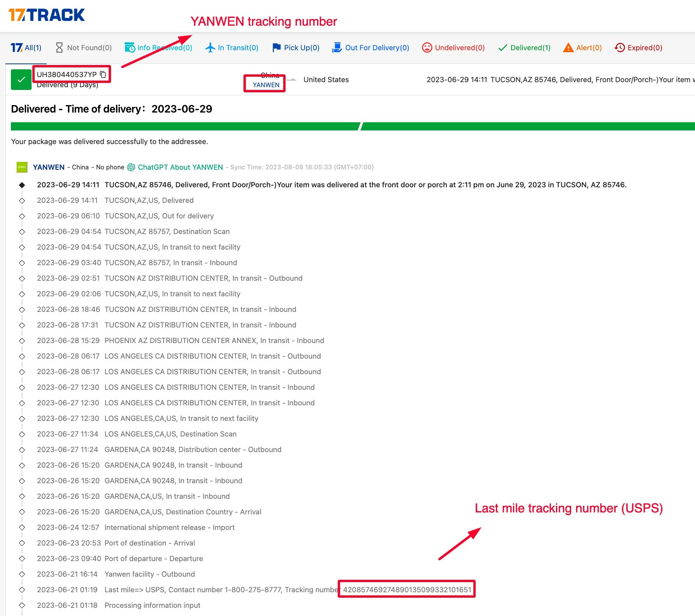This screenshot has width=695, height=616.
Task: Click tracking number UH380440537YP
Action: click(x=67, y=74)
